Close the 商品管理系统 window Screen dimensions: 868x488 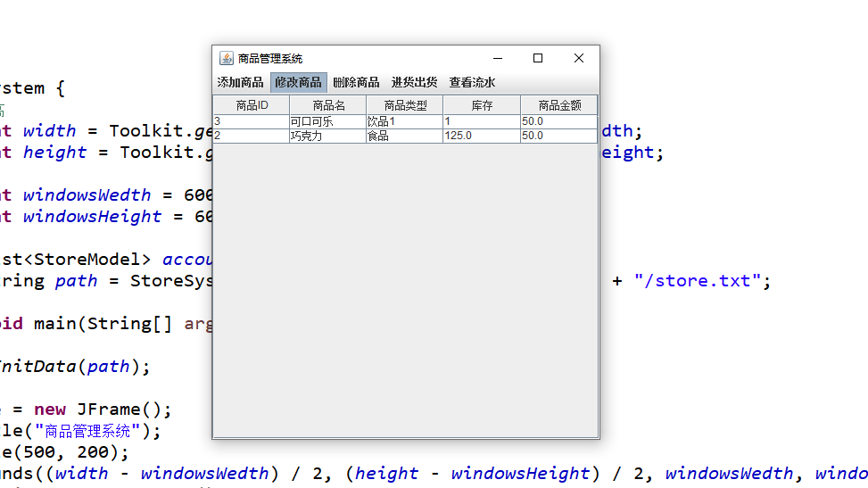578,58
